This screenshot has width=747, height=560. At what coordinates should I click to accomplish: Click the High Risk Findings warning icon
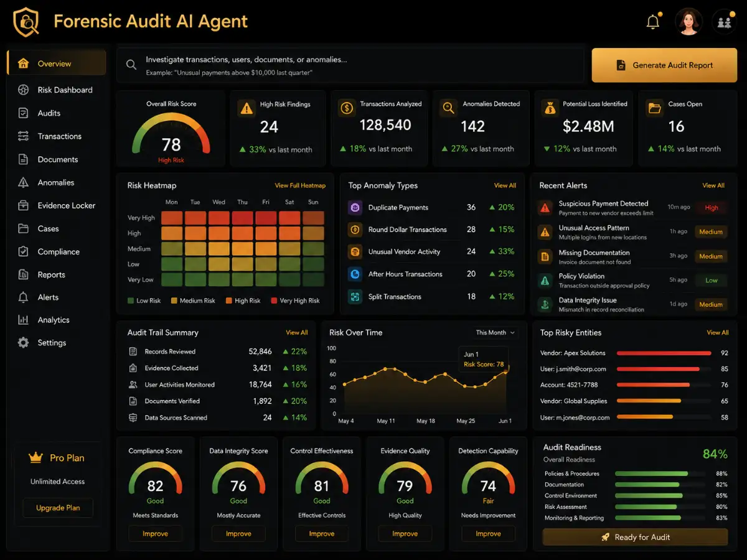246,108
